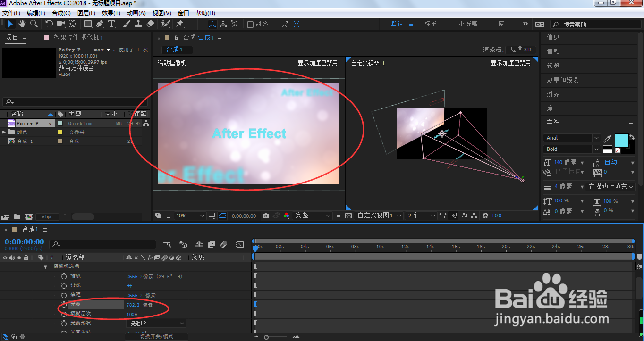Open the 合成(C) menu
The height and width of the screenshot is (341, 644).
(61, 13)
